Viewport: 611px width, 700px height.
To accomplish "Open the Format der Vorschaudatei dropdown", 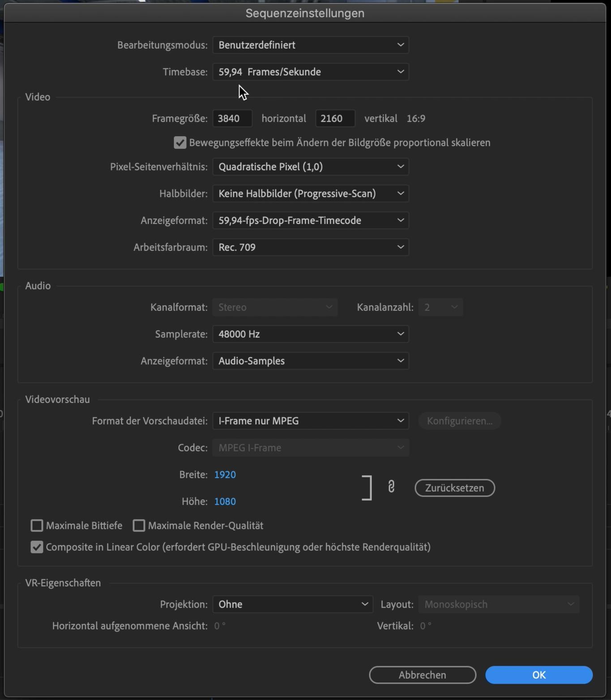I will coord(310,421).
